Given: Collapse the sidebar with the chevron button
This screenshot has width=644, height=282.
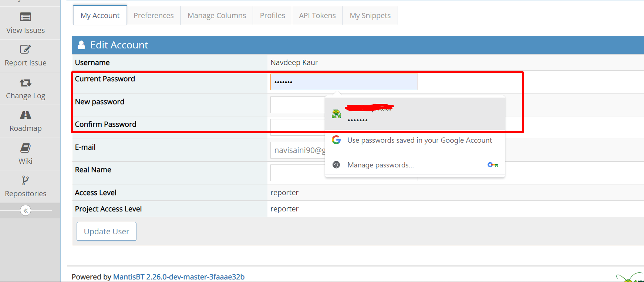Looking at the screenshot, I should (x=26, y=211).
